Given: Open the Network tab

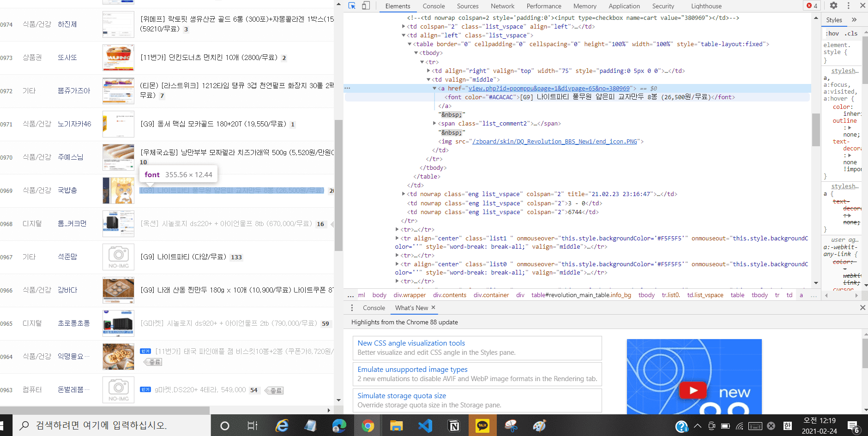Looking at the screenshot, I should (x=502, y=6).
